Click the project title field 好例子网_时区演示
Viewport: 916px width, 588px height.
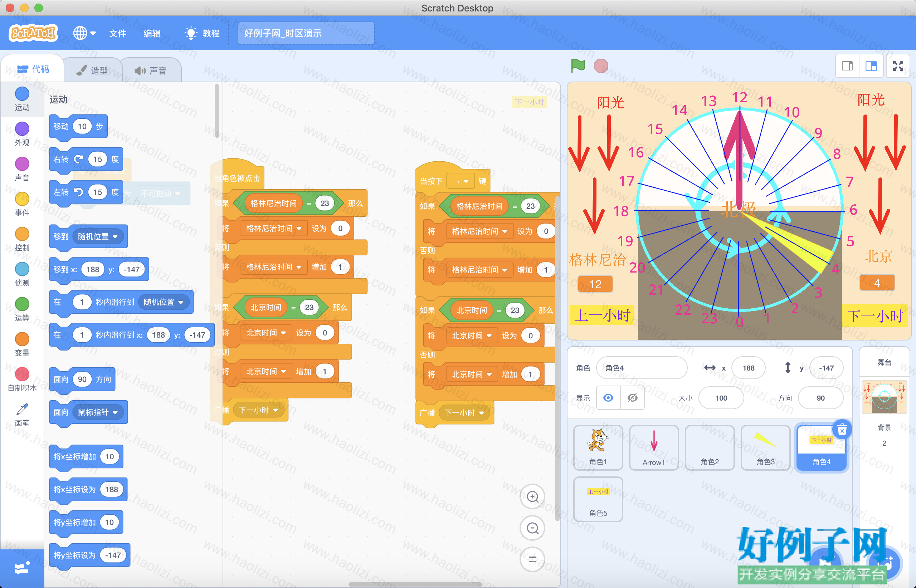(x=306, y=33)
